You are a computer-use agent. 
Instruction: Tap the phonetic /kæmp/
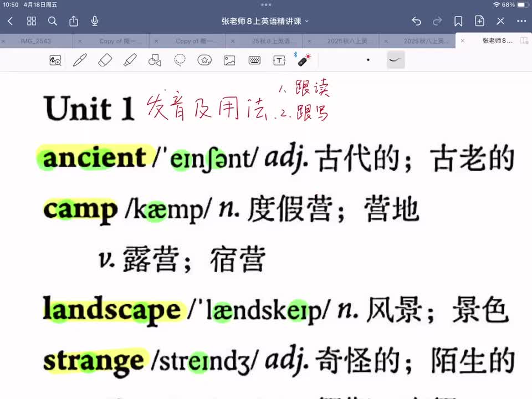pyautogui.click(x=168, y=211)
